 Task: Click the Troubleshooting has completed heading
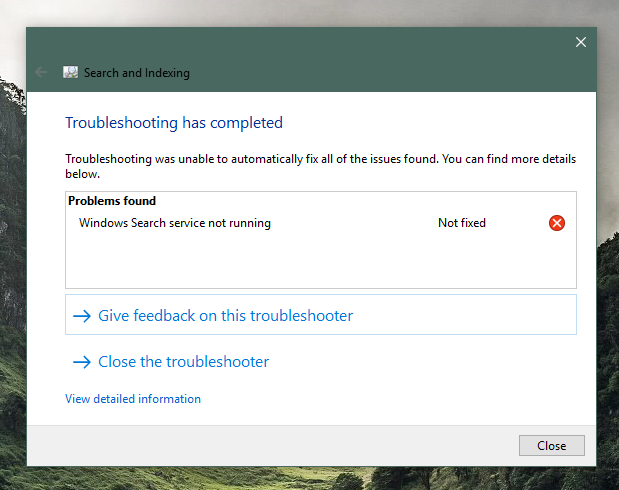[x=174, y=123]
